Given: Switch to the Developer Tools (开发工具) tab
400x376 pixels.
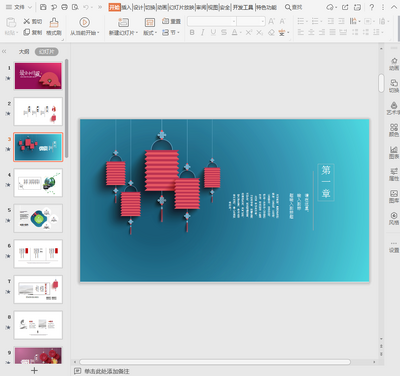Looking at the screenshot, I should tap(243, 7).
